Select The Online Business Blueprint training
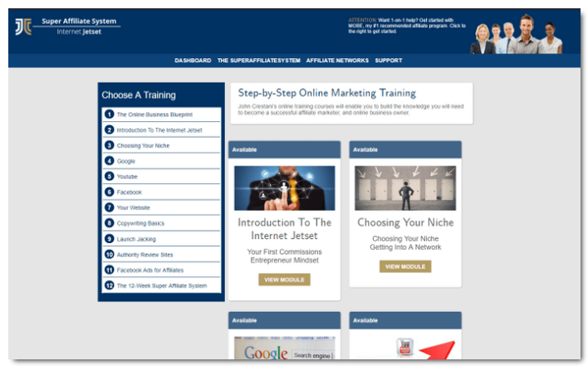The image size is (588, 366). click(x=154, y=115)
